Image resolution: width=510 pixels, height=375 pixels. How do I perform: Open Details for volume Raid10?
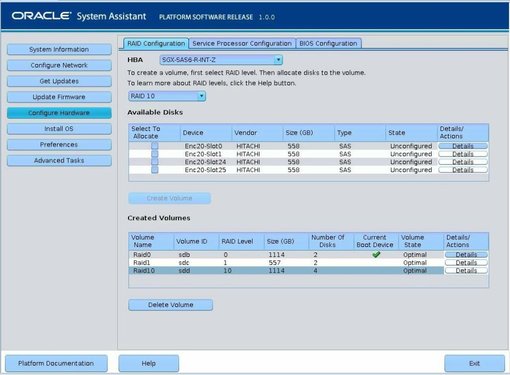[466, 271]
